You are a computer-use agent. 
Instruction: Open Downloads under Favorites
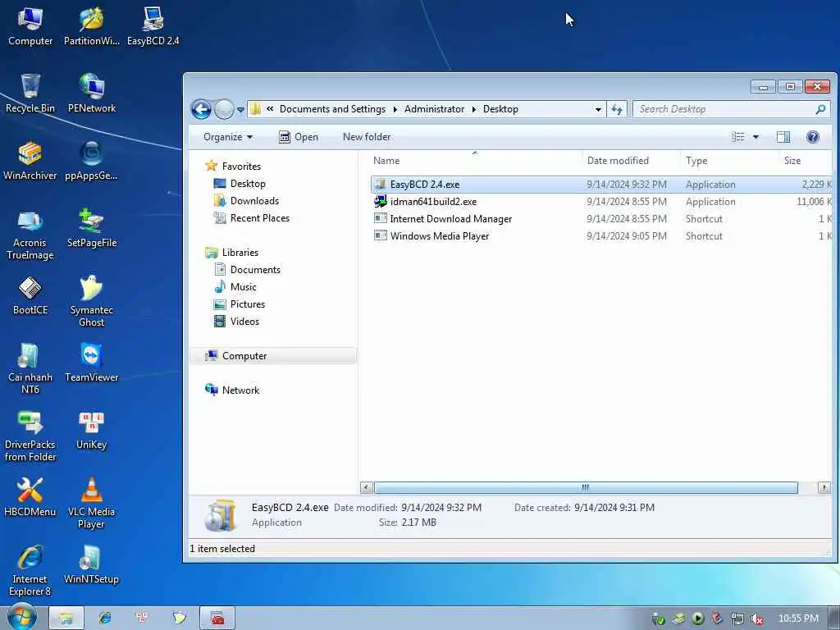point(254,201)
